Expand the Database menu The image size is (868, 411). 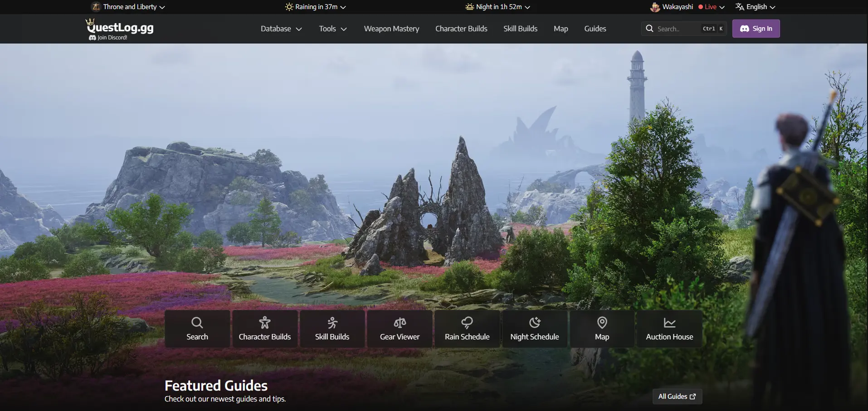coord(280,29)
